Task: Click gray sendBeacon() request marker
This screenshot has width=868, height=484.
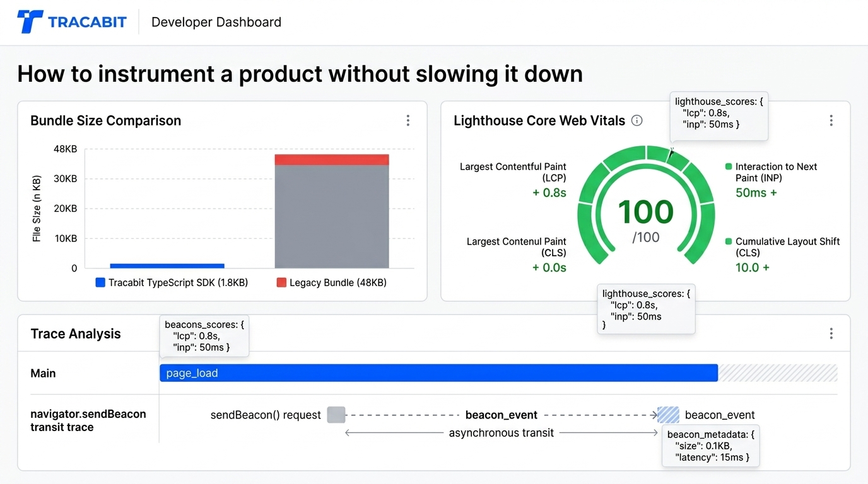Action: 336,415
